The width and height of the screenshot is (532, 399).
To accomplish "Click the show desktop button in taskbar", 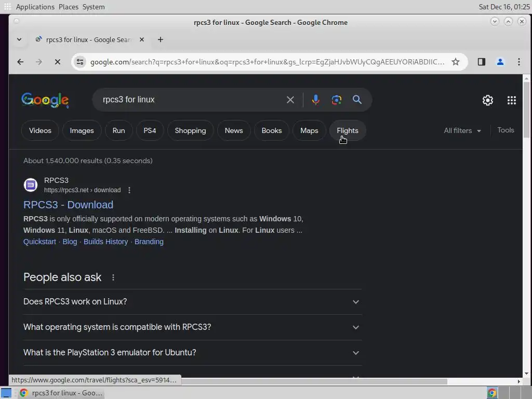I will pyautogui.click(x=6, y=393).
